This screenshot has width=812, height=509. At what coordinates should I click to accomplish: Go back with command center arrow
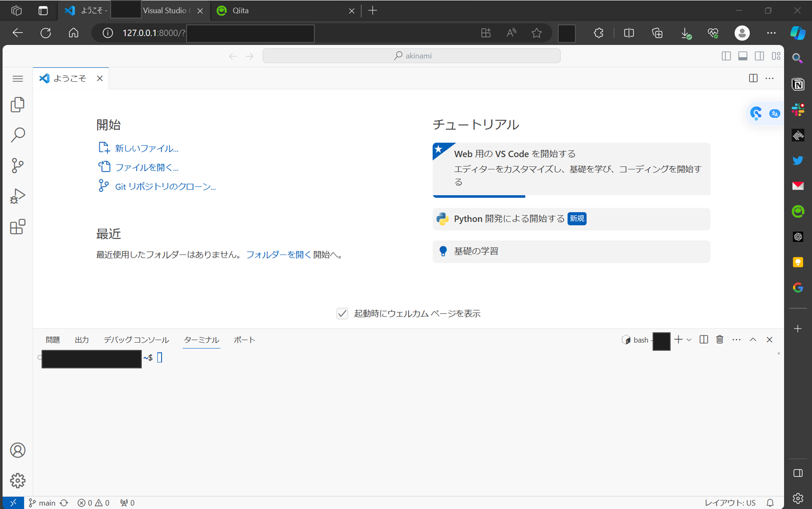233,56
